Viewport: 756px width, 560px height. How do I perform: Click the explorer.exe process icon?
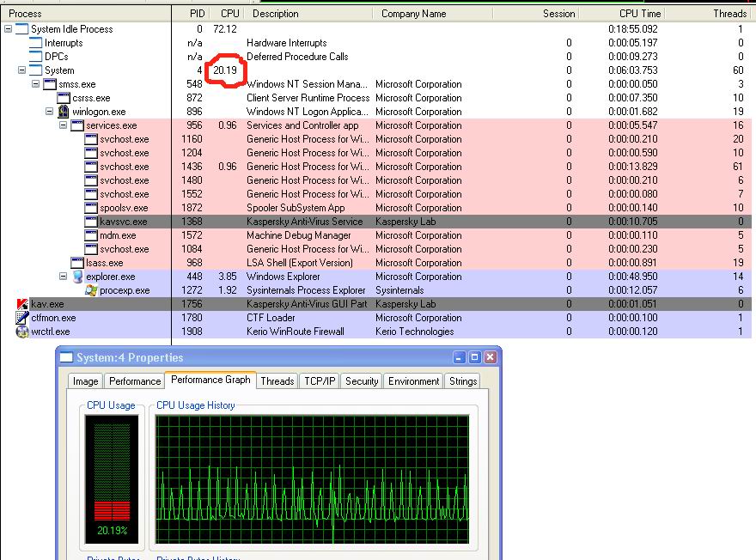(x=77, y=277)
